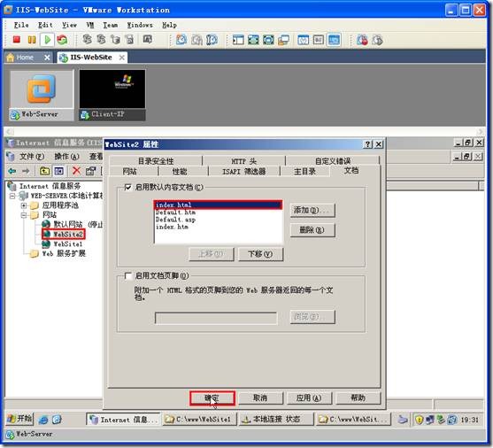Click the take snapshot clock icon

181,40
